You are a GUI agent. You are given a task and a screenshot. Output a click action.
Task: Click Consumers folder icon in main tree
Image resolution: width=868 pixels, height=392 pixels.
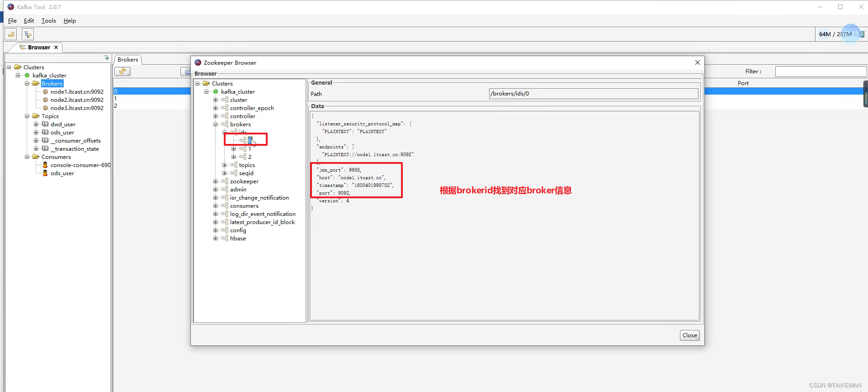(x=36, y=157)
